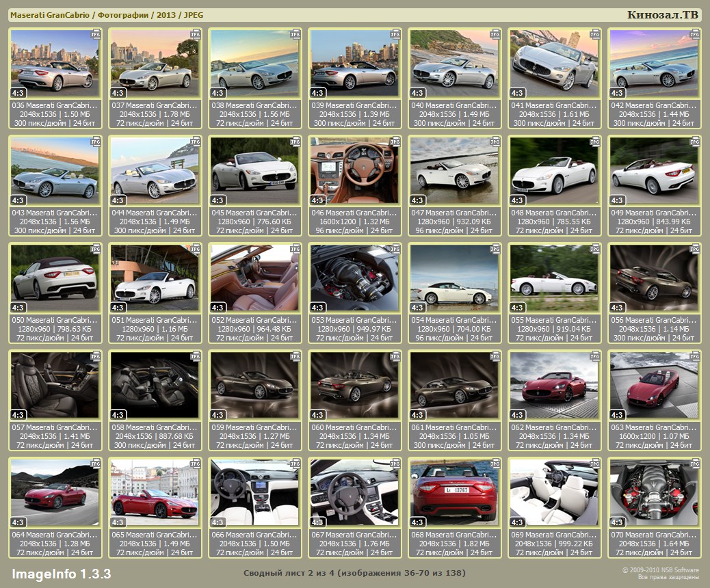The height and width of the screenshot is (588, 710).
Task: Click the NSB Software copyright notice
Action: [660, 574]
